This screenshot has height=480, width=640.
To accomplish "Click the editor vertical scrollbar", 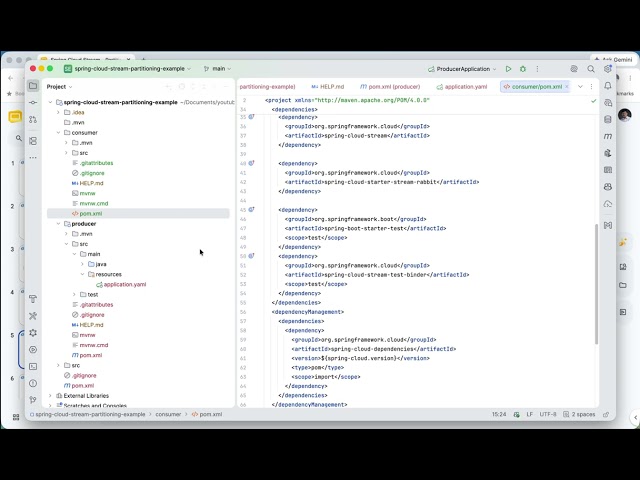I will tap(596, 284).
